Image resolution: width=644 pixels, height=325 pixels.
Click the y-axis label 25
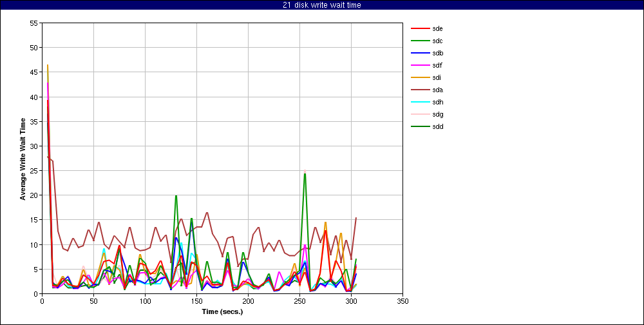[34, 171]
